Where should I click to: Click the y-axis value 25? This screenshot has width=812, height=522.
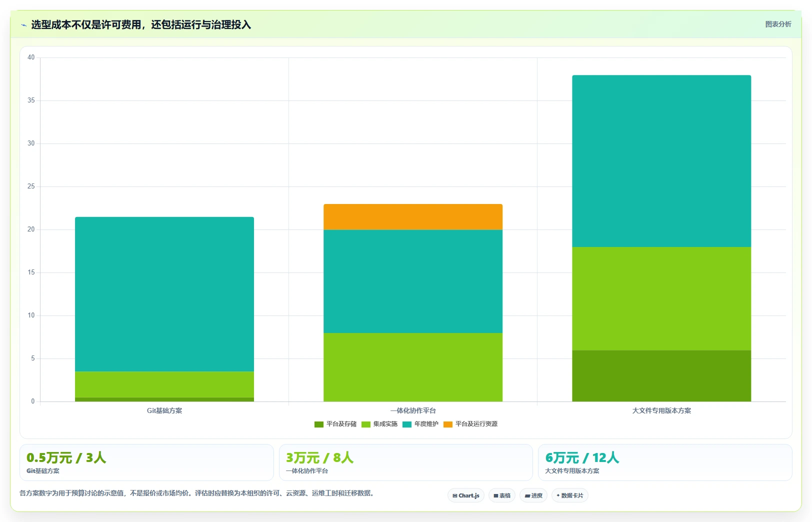31,186
